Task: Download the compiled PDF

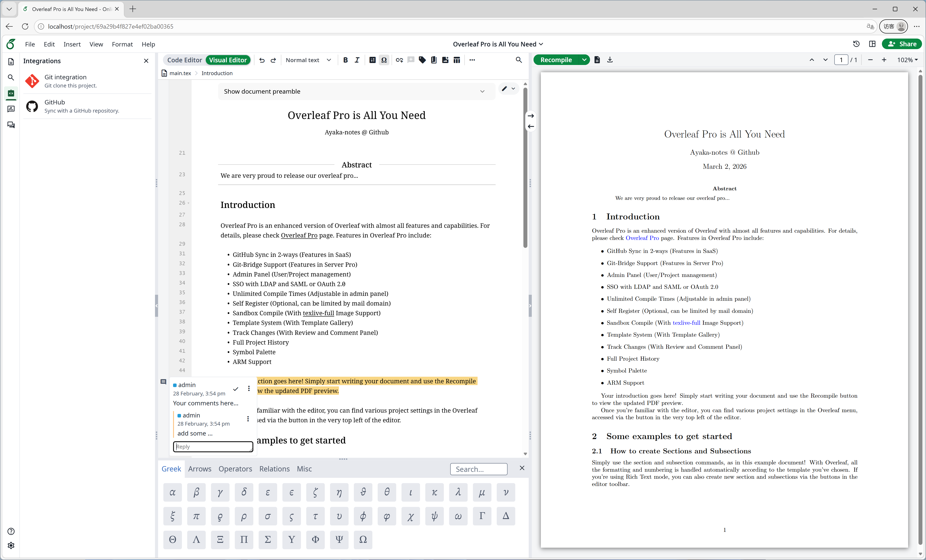Action: 610,60
